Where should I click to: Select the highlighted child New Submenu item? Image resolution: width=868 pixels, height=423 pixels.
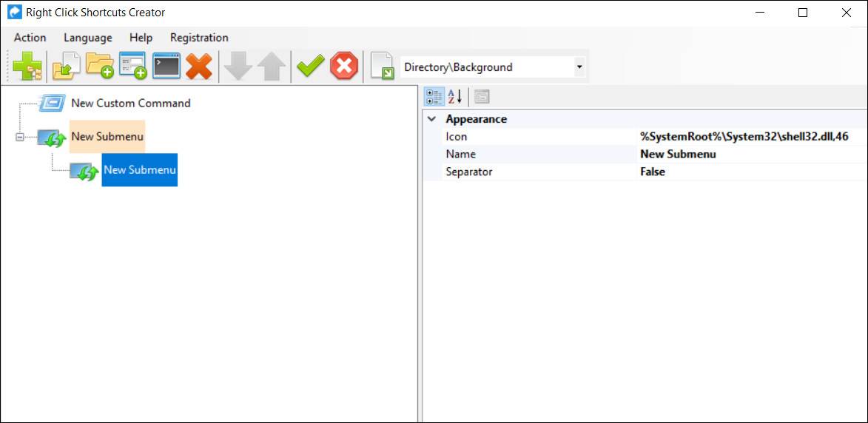[x=140, y=170]
